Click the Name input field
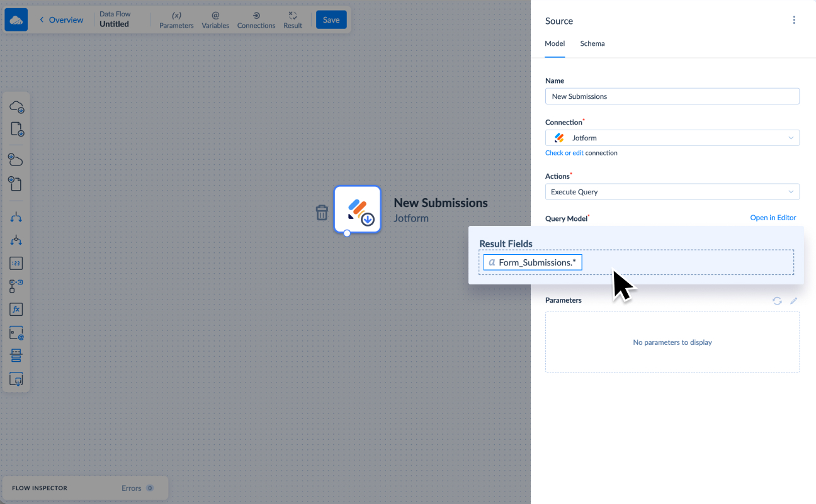The width and height of the screenshot is (816, 504). pyautogui.click(x=672, y=96)
